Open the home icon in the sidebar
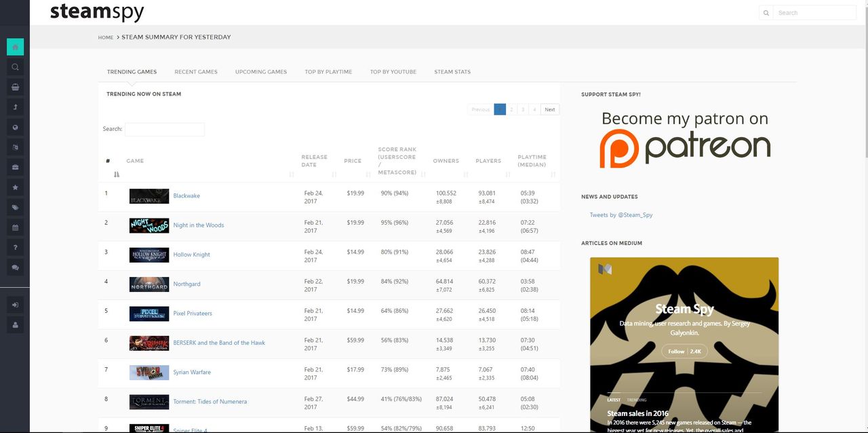Image resolution: width=868 pixels, height=433 pixels. click(x=15, y=47)
